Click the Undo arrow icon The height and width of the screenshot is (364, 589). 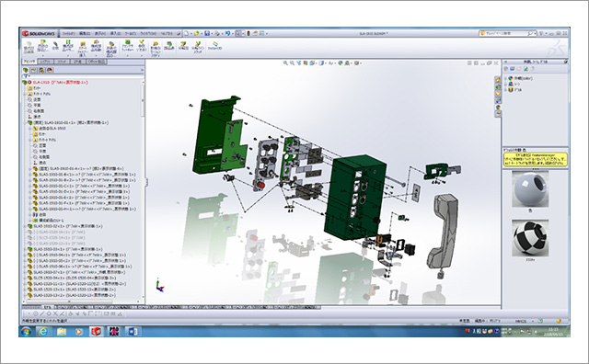pos(227,33)
